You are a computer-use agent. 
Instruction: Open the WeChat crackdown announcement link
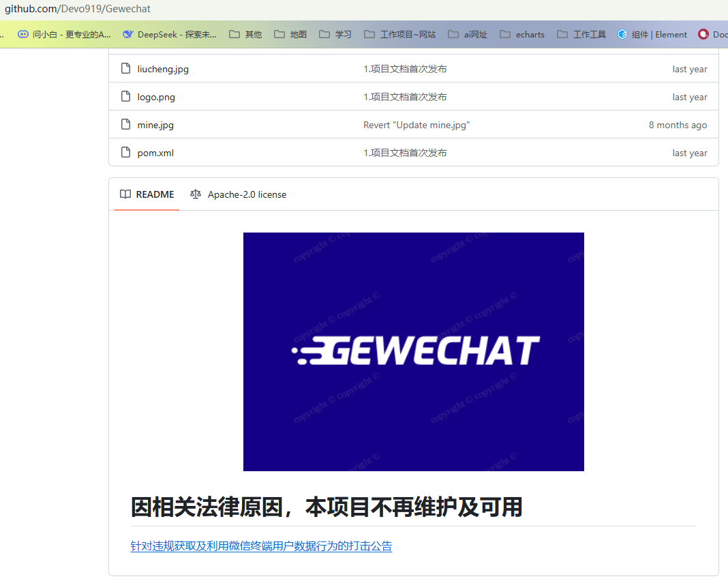tap(261, 546)
